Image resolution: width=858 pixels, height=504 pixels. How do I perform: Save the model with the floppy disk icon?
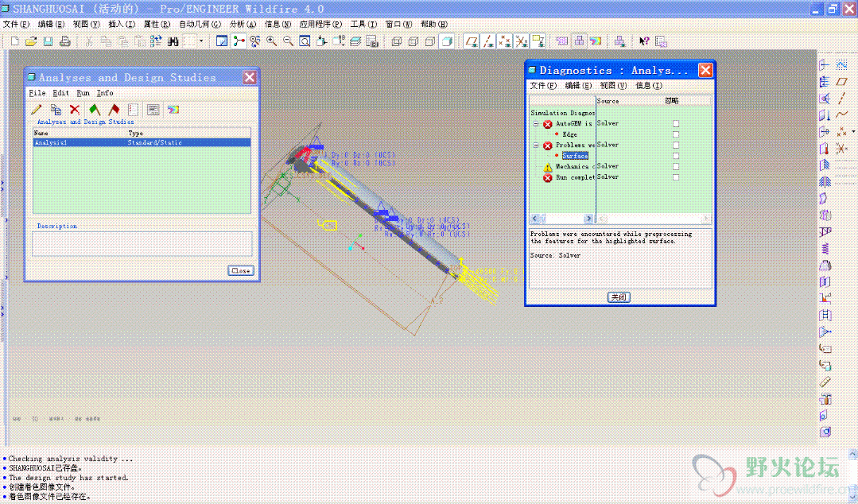tap(49, 41)
